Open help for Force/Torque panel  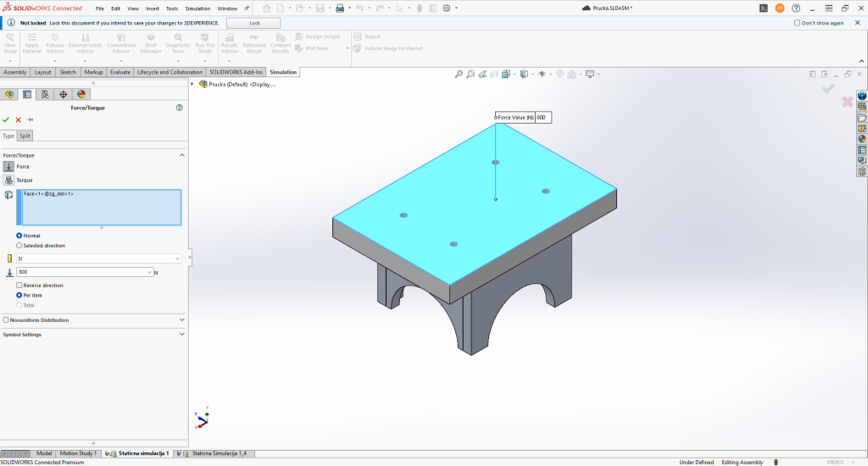(180, 108)
